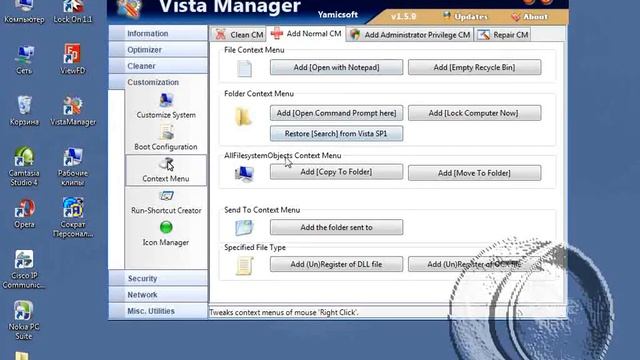Switch to Add Administrator Privilege CM tab

pyautogui.click(x=410, y=35)
